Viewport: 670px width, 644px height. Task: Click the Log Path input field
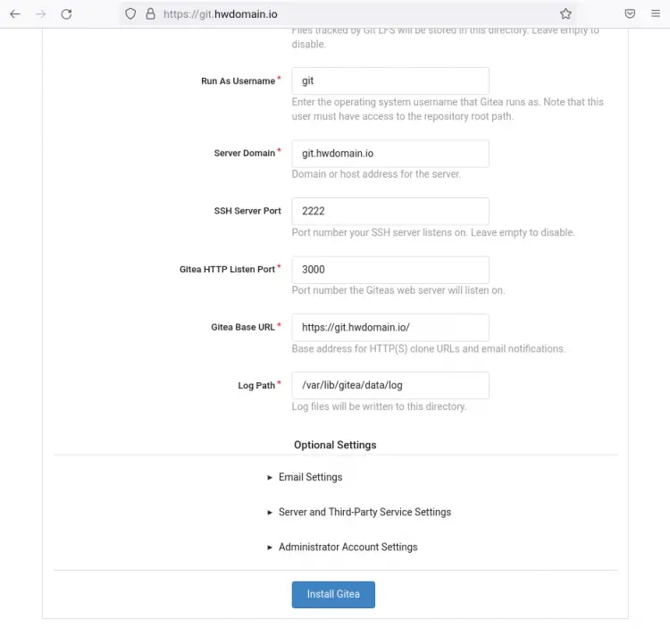(x=390, y=385)
